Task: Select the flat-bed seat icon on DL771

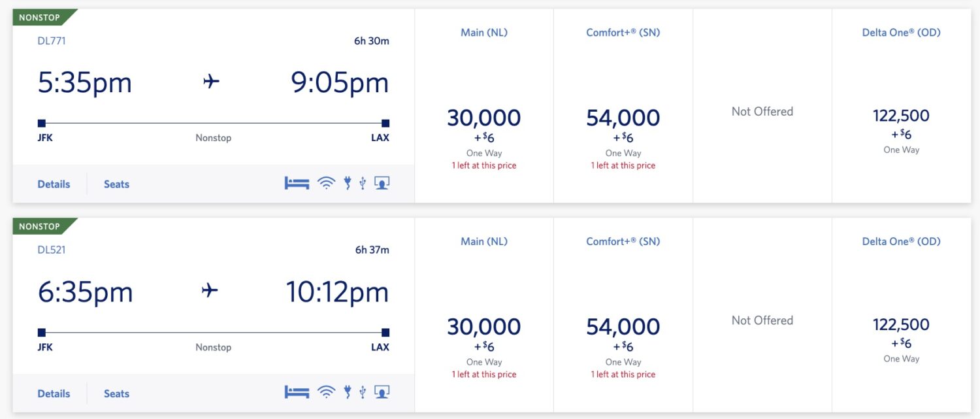Action: (x=297, y=182)
